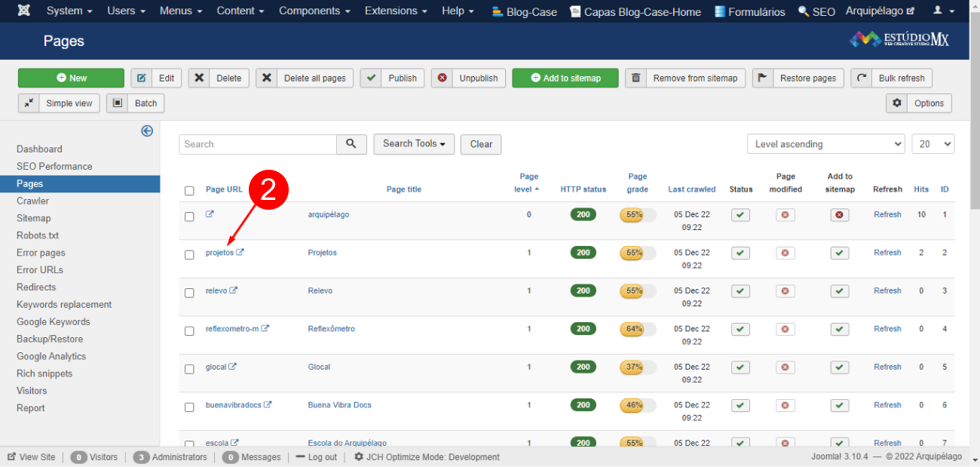Open projetos page via external link icon
Viewport: 980px width, 467px height.
[x=240, y=253]
